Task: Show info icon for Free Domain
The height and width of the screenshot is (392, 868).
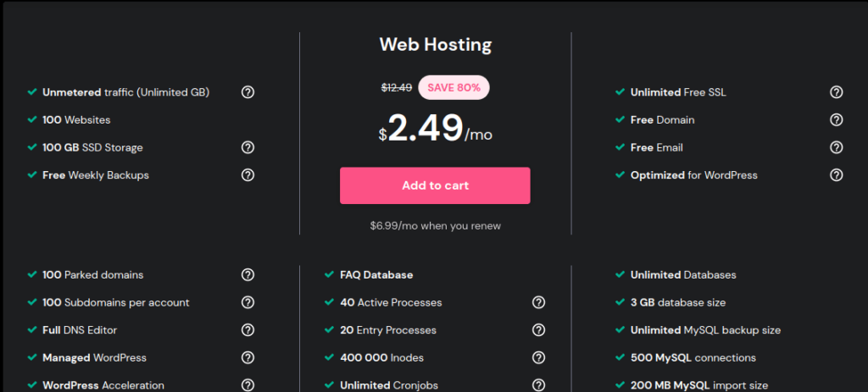Action: 836,120
